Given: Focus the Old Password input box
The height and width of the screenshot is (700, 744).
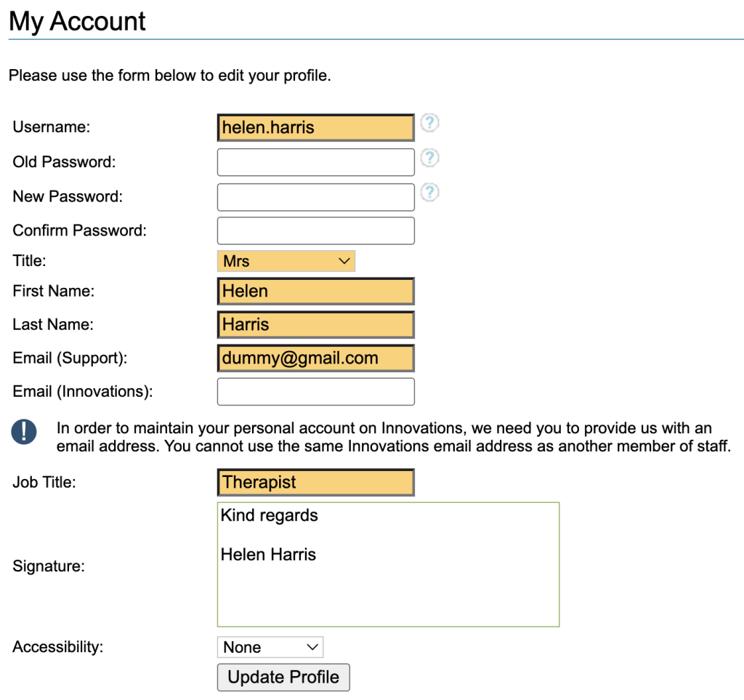Looking at the screenshot, I should click(315, 162).
